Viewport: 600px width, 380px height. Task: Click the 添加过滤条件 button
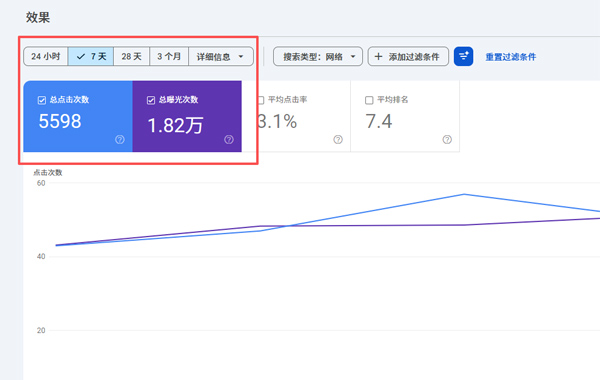[408, 57]
